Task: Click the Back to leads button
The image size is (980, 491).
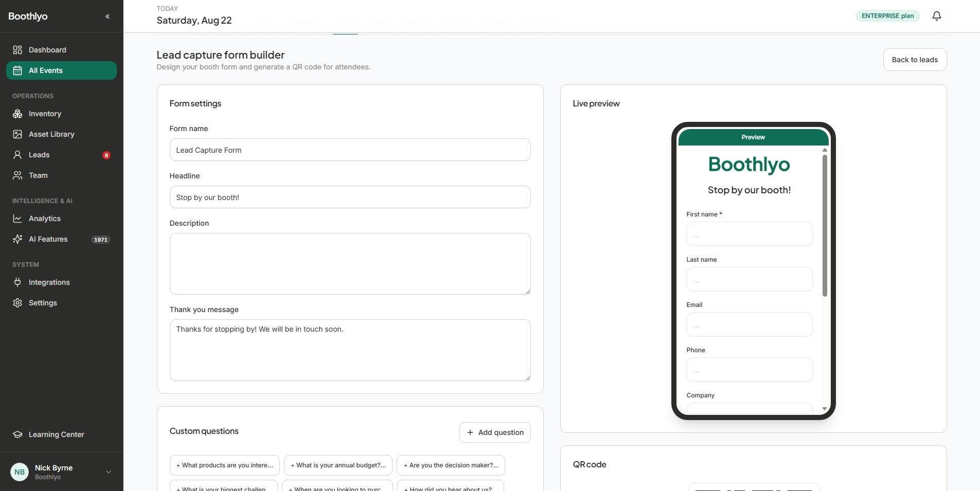Action: tap(915, 60)
